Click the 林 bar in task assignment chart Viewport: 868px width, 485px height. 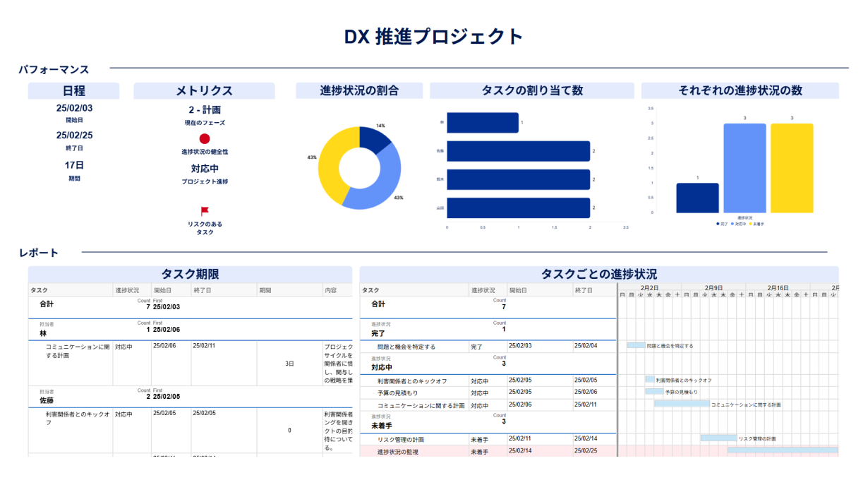pyautogui.click(x=483, y=123)
